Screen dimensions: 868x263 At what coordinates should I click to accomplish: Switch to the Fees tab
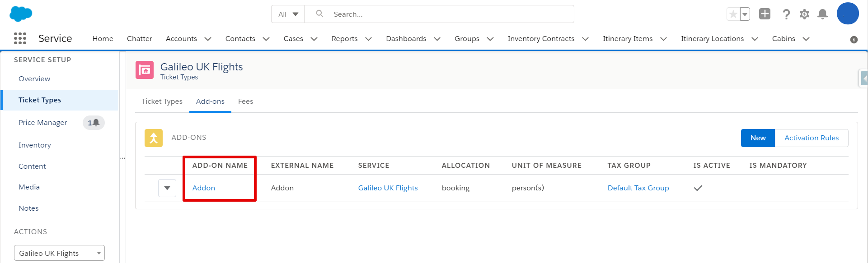pyautogui.click(x=245, y=102)
